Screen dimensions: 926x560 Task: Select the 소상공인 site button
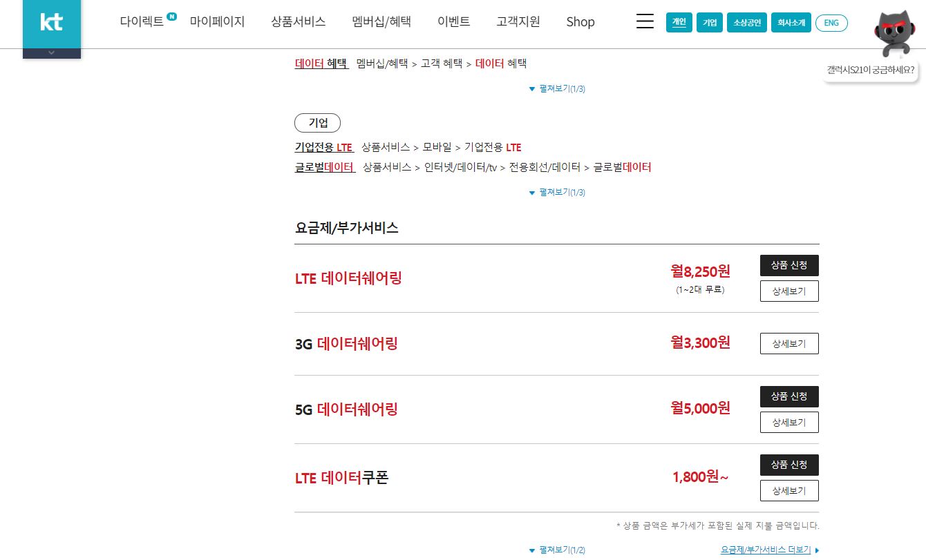click(x=747, y=23)
